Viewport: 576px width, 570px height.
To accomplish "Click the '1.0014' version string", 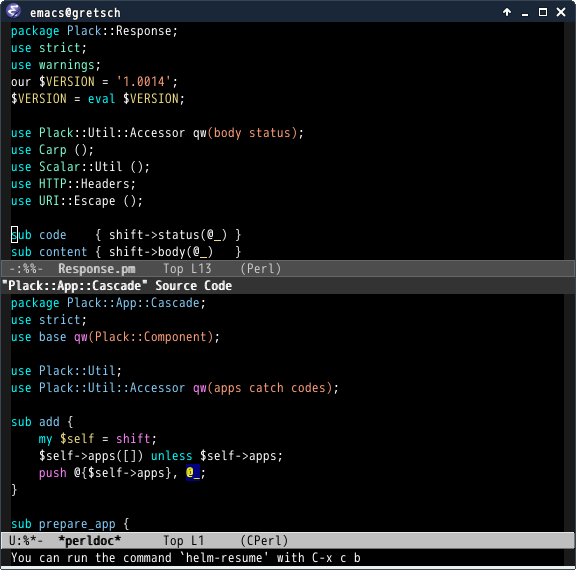I will [144, 82].
